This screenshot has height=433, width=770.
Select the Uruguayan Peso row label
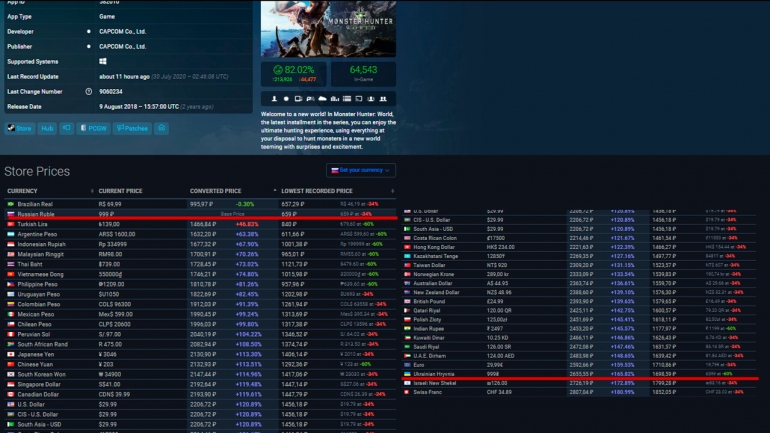pyautogui.click(x=39, y=295)
